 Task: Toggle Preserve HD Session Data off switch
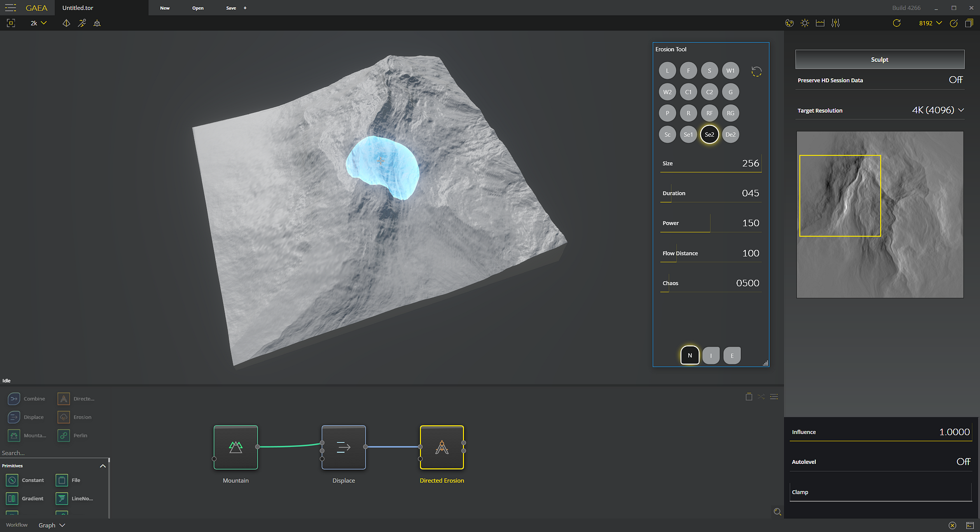point(955,80)
